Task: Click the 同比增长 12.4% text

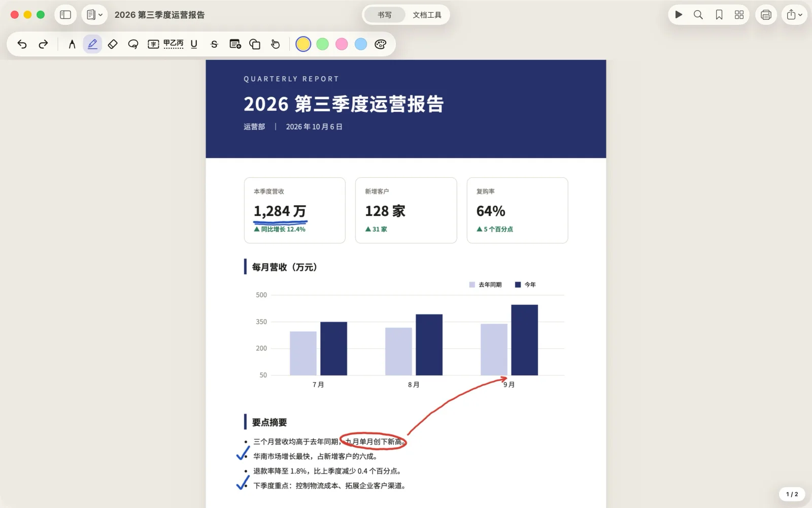Action: [283, 229]
